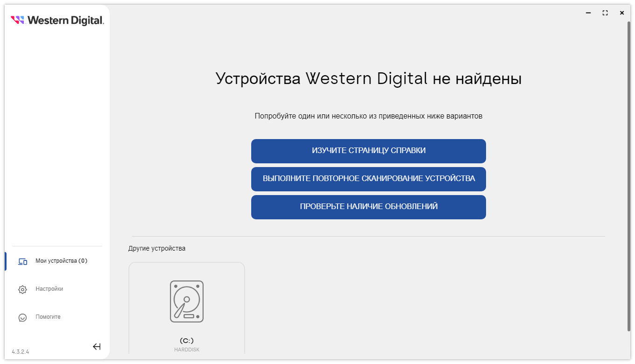
Task: Open the Настройки gear icon
Action: tap(22, 289)
